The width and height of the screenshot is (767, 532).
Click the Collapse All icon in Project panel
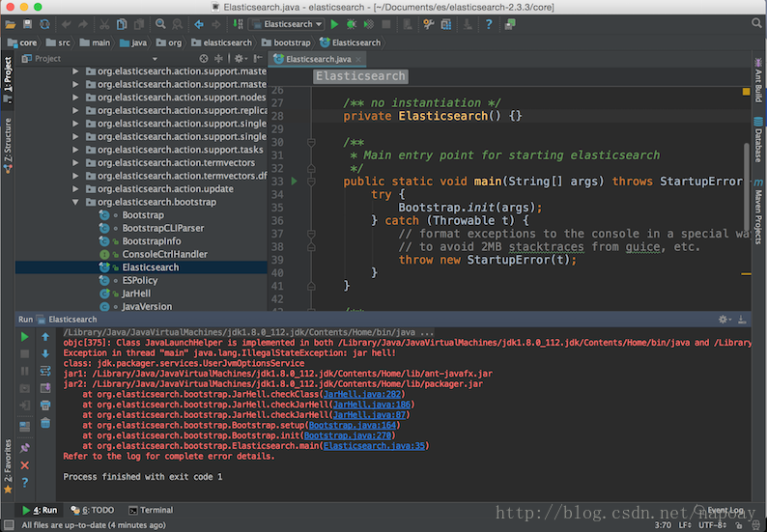pos(218,59)
